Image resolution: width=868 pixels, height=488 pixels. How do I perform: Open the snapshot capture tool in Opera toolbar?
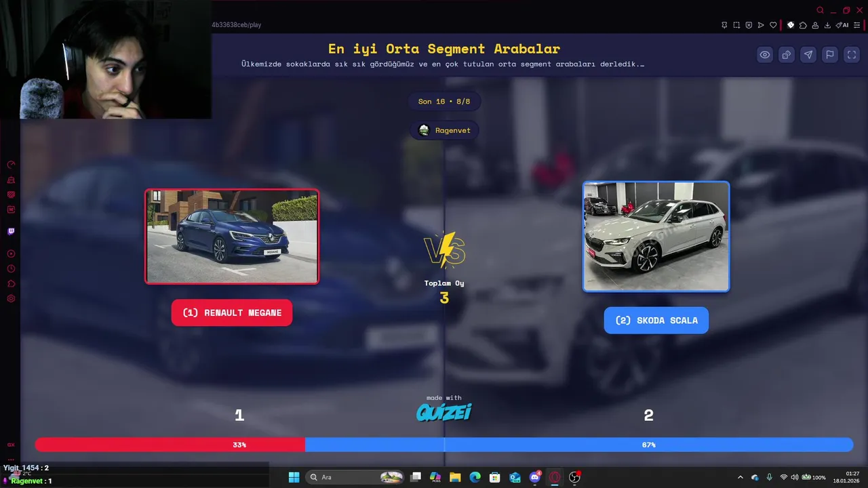point(736,25)
